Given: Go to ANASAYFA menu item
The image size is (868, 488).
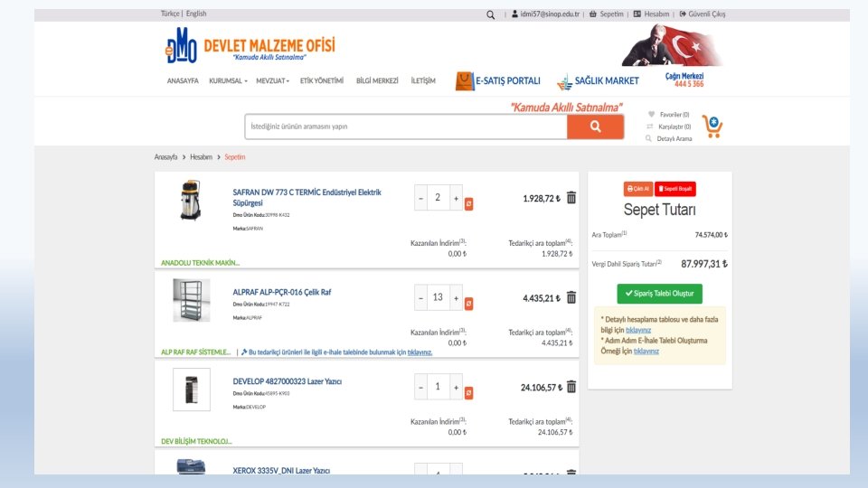Looking at the screenshot, I should pos(183,80).
